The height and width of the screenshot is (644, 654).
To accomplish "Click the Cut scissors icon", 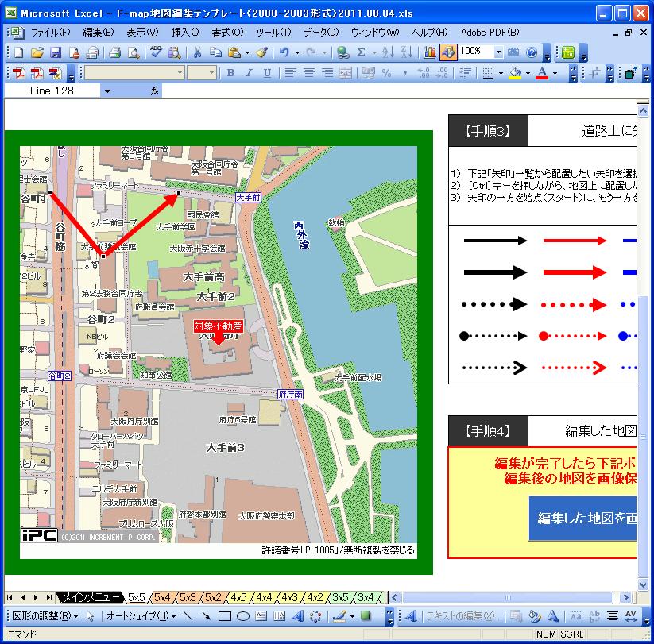I will click(x=197, y=52).
